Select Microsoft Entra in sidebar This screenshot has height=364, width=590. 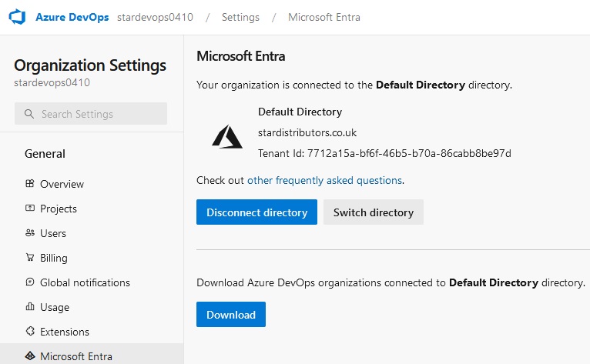pyautogui.click(x=92, y=354)
